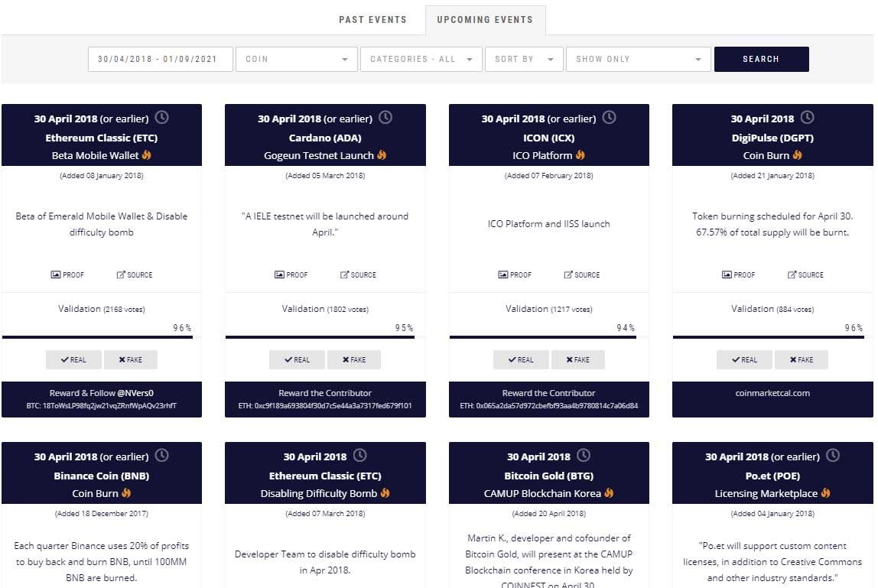Click the clock icon on the Po.et Licensing Marketplace card
878x588 pixels.
[833, 456]
